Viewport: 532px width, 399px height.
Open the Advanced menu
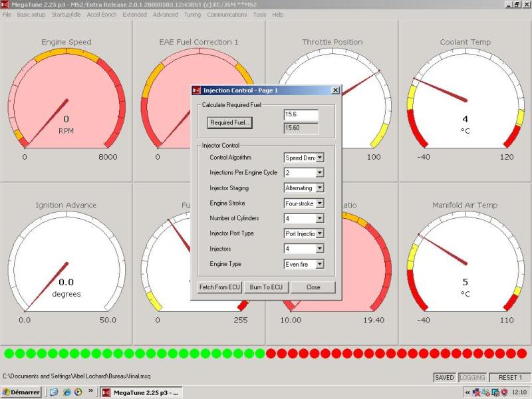tap(165, 15)
